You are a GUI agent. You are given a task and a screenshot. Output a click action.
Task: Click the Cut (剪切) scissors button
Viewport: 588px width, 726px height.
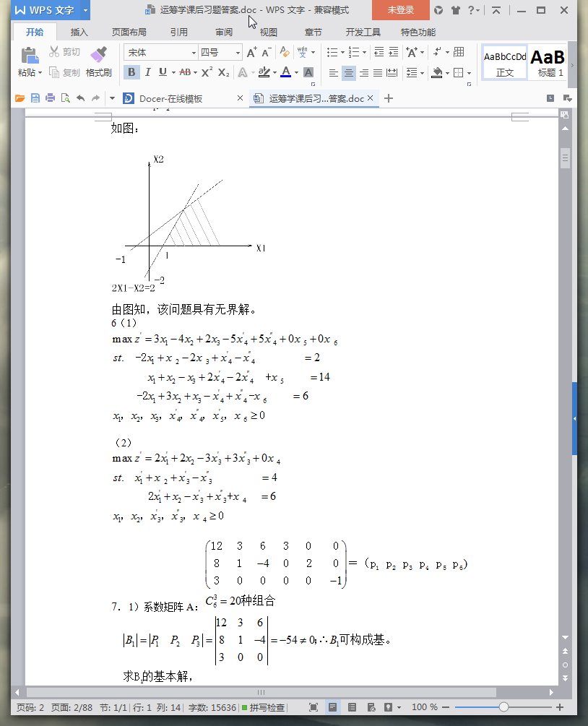pyautogui.click(x=64, y=52)
